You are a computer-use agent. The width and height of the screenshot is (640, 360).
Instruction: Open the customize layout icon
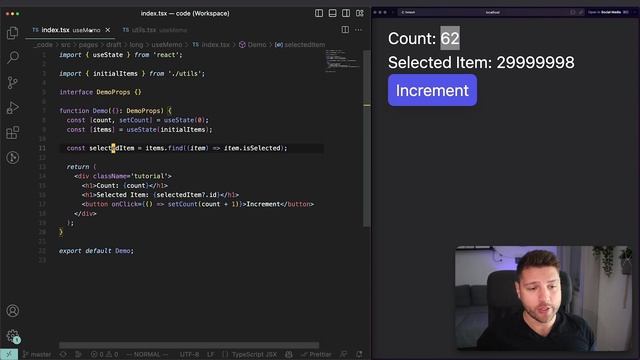tap(360, 13)
